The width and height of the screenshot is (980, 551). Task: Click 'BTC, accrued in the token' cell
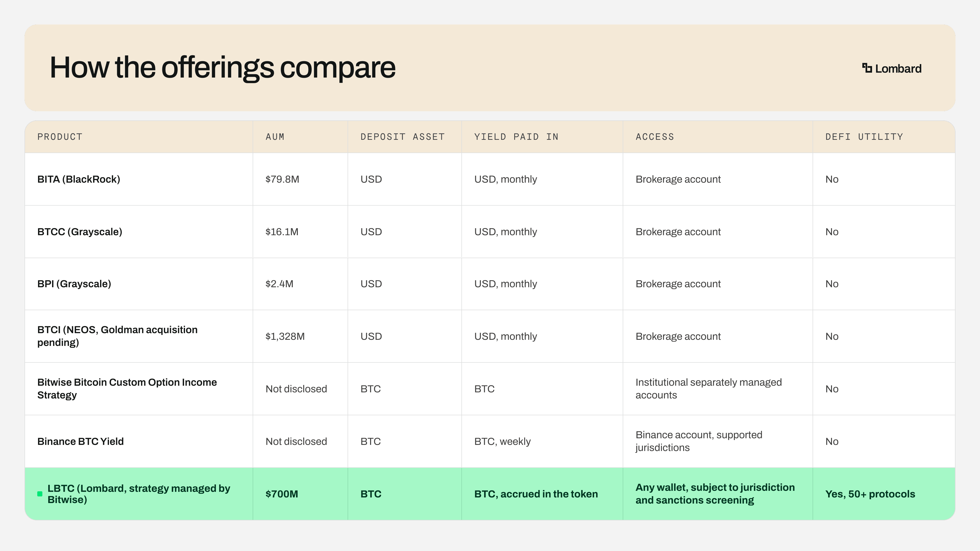tap(536, 494)
